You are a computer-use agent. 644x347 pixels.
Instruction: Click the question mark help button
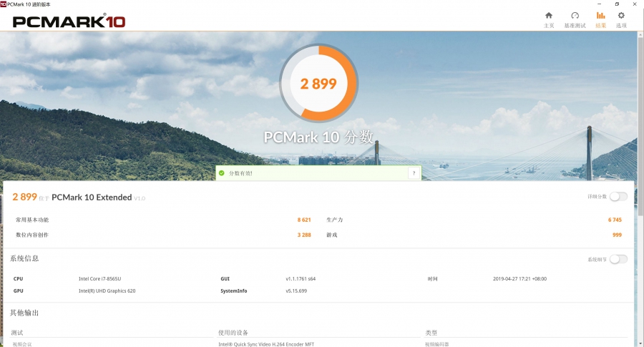pyautogui.click(x=414, y=173)
